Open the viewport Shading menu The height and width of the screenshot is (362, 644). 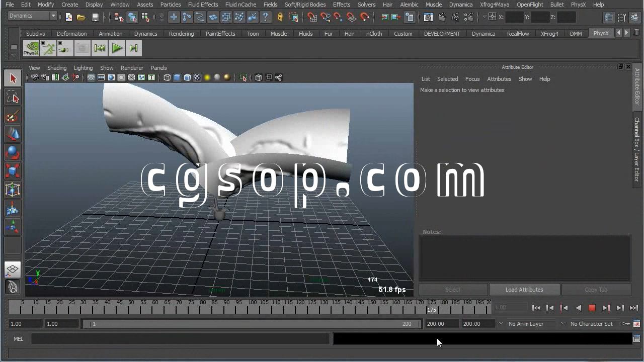coord(57,68)
